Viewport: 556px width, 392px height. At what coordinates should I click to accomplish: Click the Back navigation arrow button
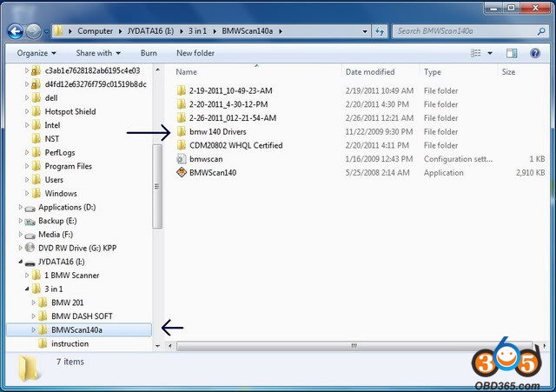[16, 31]
